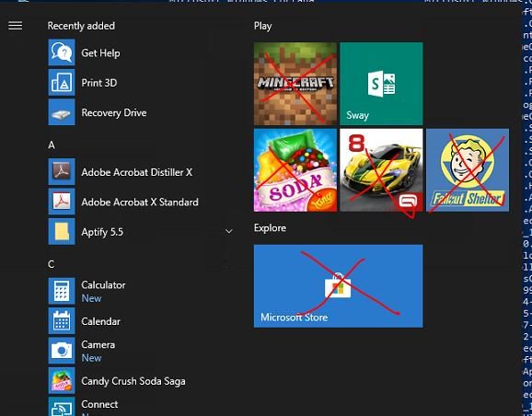This screenshot has height=416, width=532.
Task: Click the Aptify 5.5 label
Action: [x=102, y=232]
